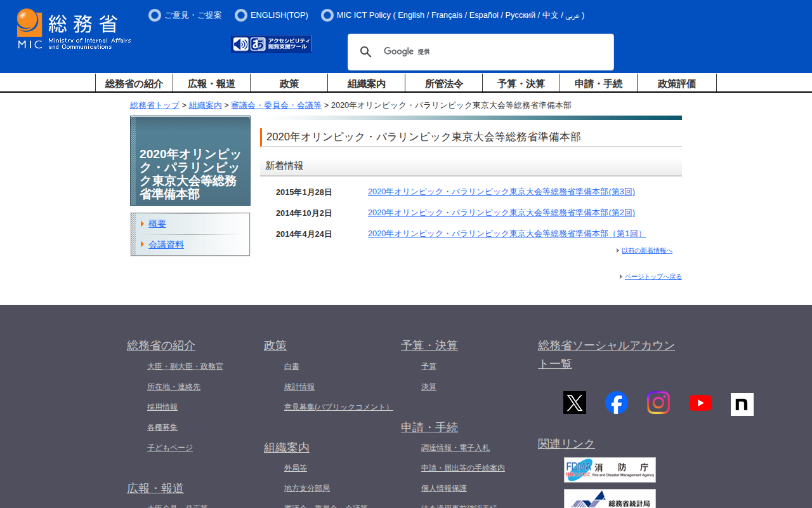Select the ご意見・ご提案 bullet link
812x508 pixels.
coord(193,15)
